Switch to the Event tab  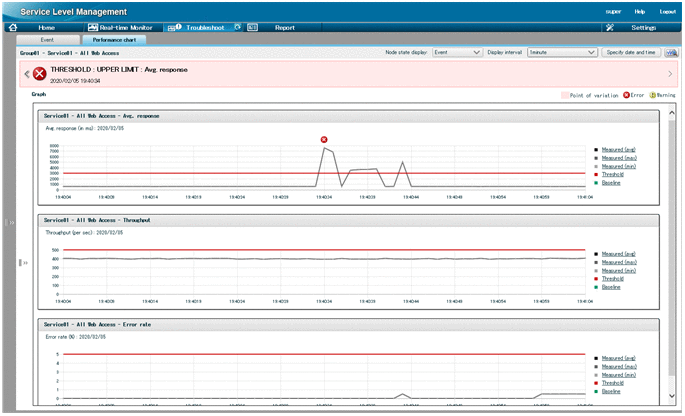pos(46,39)
